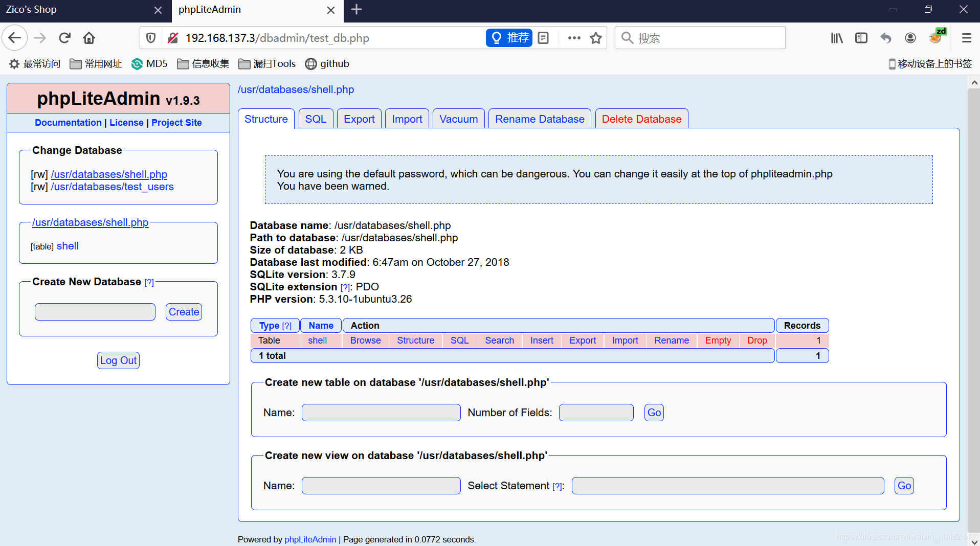The image size is (980, 546).
Task: Click Insert action for shell table
Action: [x=542, y=340]
